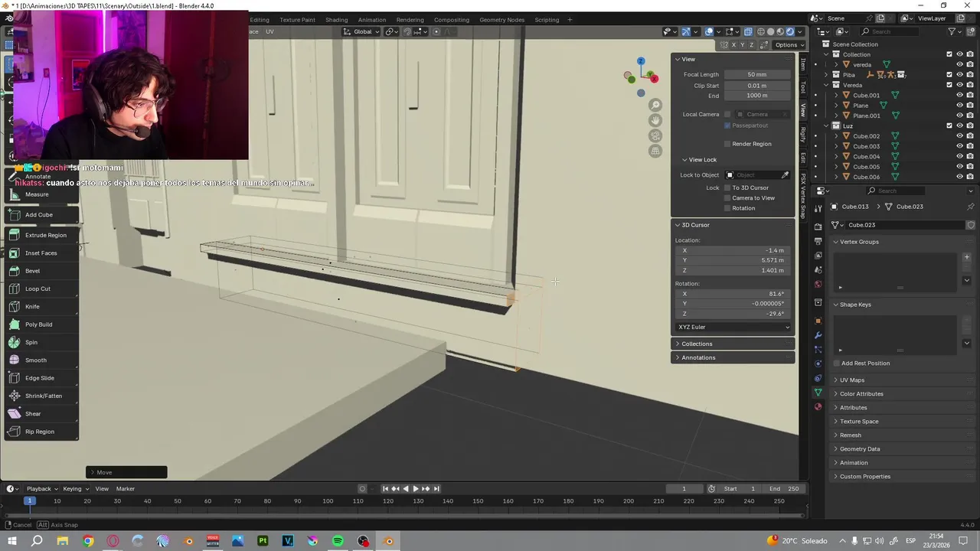980x551 pixels.
Task: Hide the Plane.001 object in viewport
Action: (x=960, y=116)
